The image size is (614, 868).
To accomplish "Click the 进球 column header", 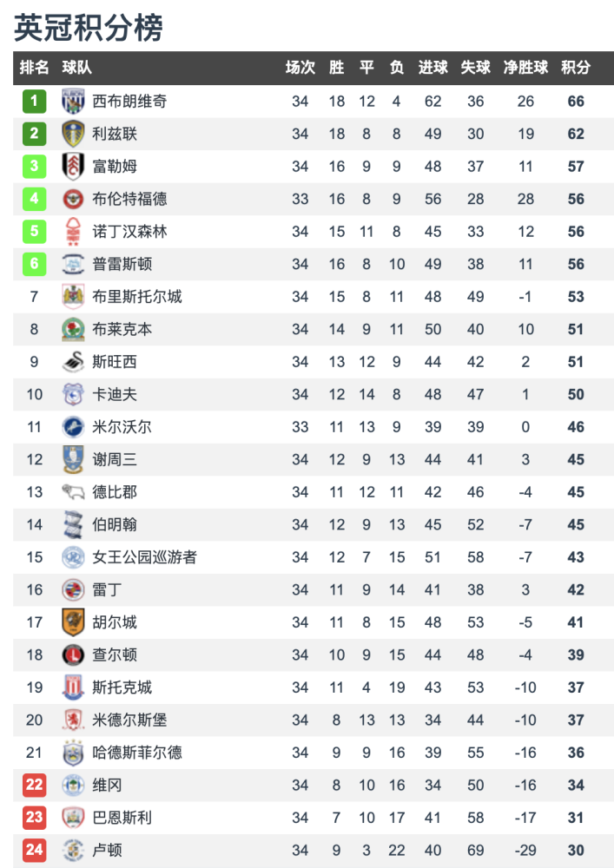I will 432,68.
